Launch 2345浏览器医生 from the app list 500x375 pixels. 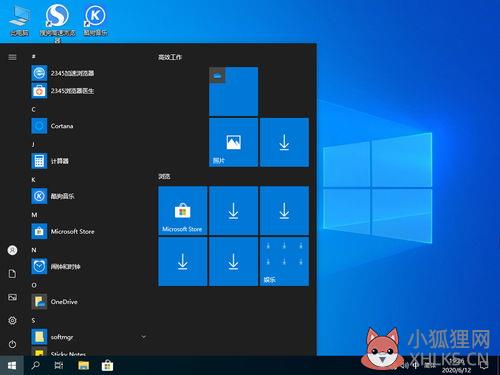tap(89, 91)
